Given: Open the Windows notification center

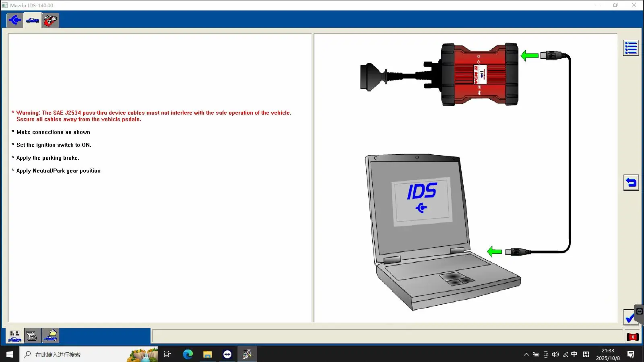Looking at the screenshot, I should (631, 354).
